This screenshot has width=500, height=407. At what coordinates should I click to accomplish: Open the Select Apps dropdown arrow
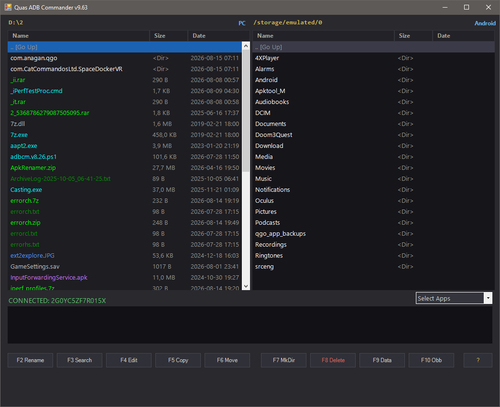(488, 298)
